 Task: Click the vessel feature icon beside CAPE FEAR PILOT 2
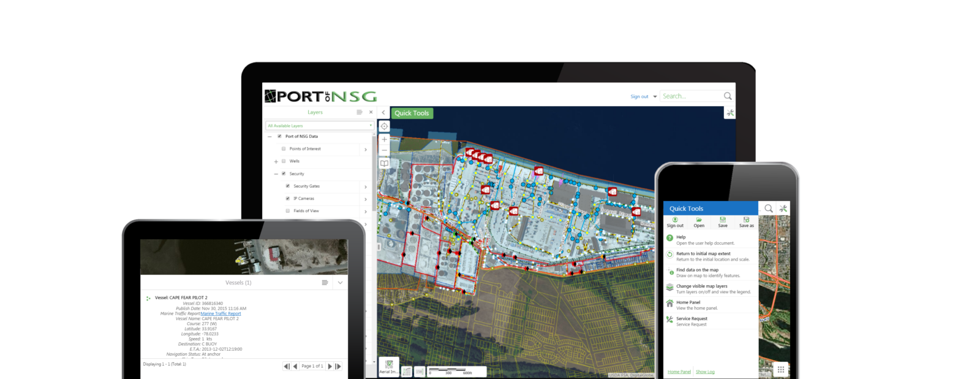pyautogui.click(x=148, y=299)
